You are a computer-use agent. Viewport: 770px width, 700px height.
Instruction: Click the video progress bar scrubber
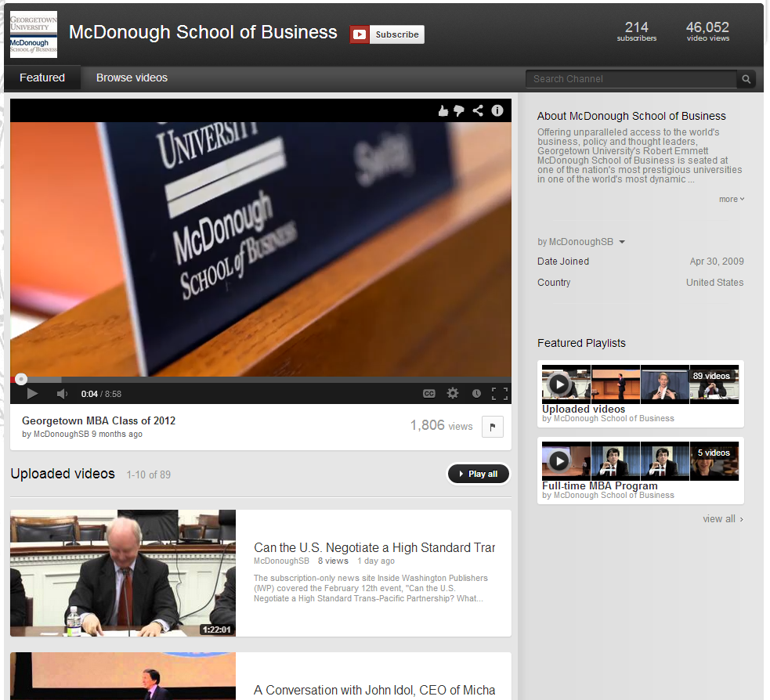pos(21,379)
